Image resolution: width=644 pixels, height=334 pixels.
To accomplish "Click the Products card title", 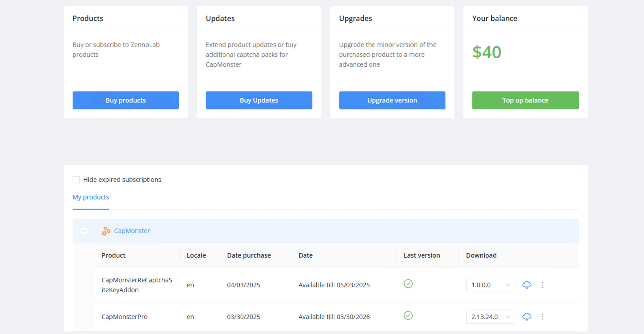I will tap(88, 18).
